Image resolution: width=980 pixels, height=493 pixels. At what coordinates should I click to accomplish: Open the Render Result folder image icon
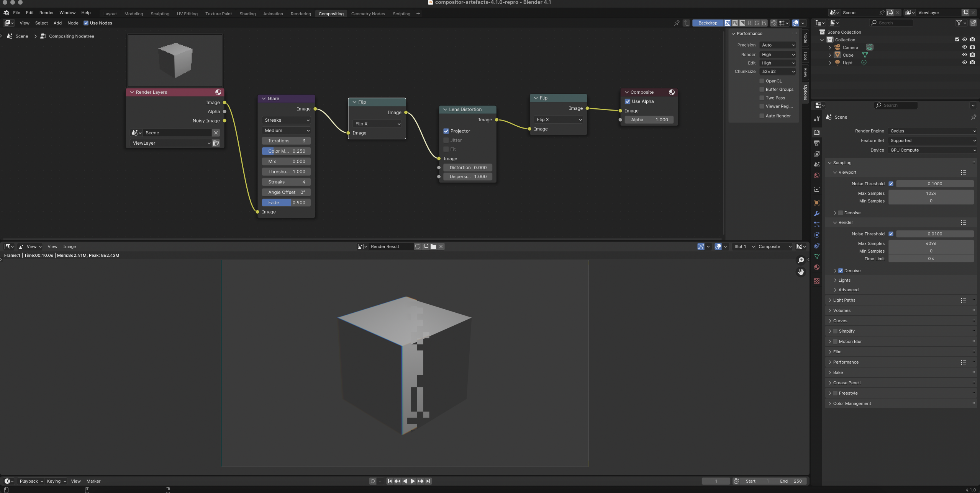433,246
